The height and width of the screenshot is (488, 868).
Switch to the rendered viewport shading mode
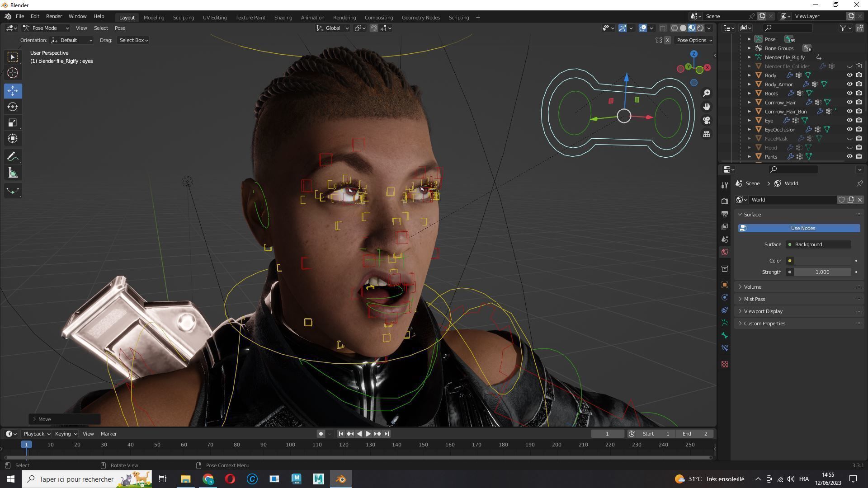pos(700,28)
